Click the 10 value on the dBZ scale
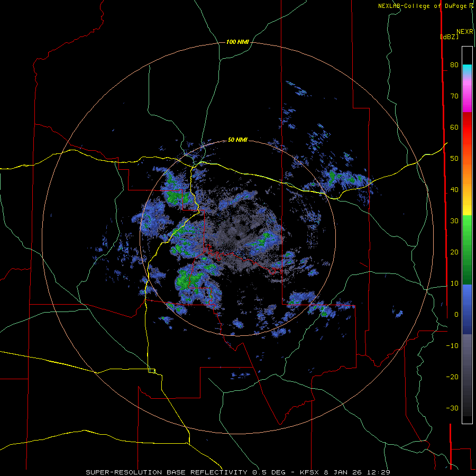This screenshot has width=476, height=476. point(454,283)
